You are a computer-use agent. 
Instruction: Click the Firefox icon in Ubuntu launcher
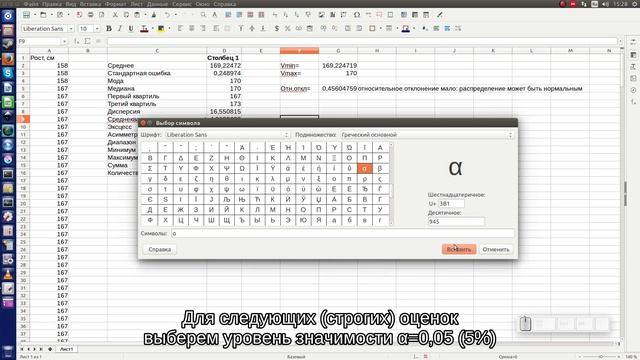point(8,59)
